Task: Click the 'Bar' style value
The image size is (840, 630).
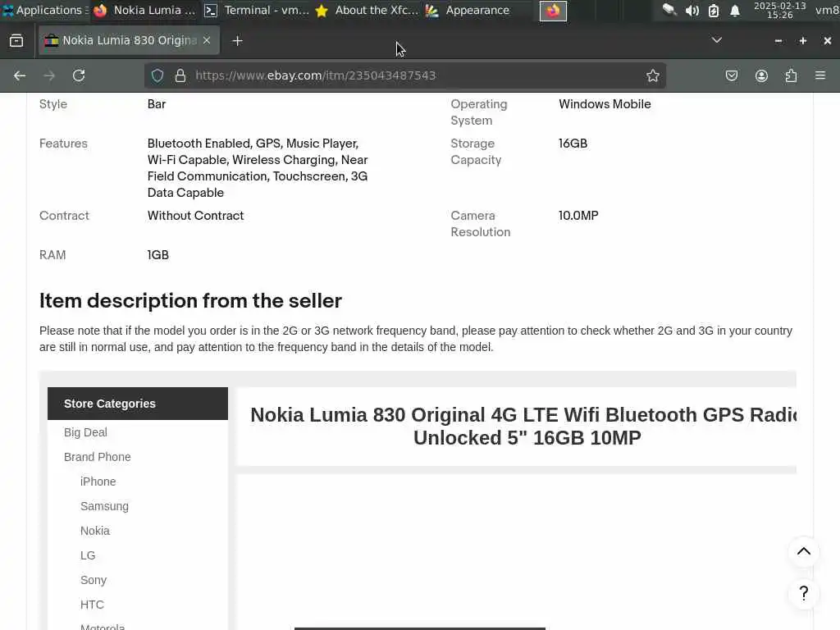Action: pos(157,104)
